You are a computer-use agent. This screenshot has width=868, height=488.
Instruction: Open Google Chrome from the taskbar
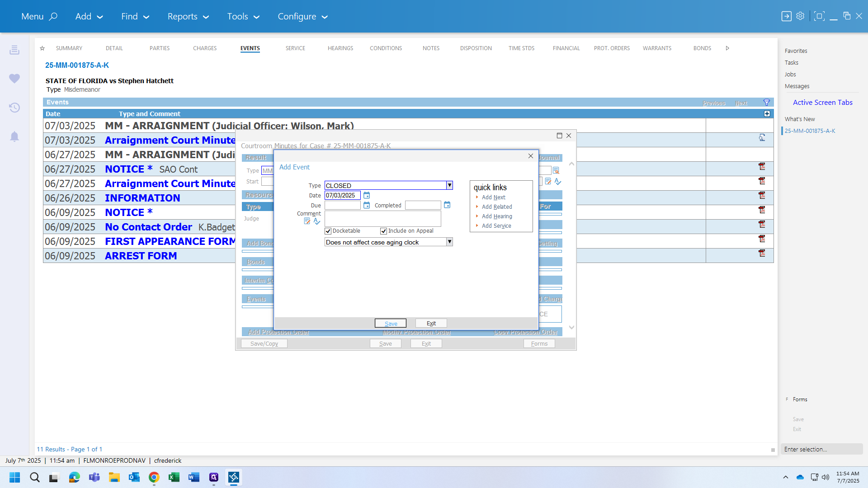point(154,477)
